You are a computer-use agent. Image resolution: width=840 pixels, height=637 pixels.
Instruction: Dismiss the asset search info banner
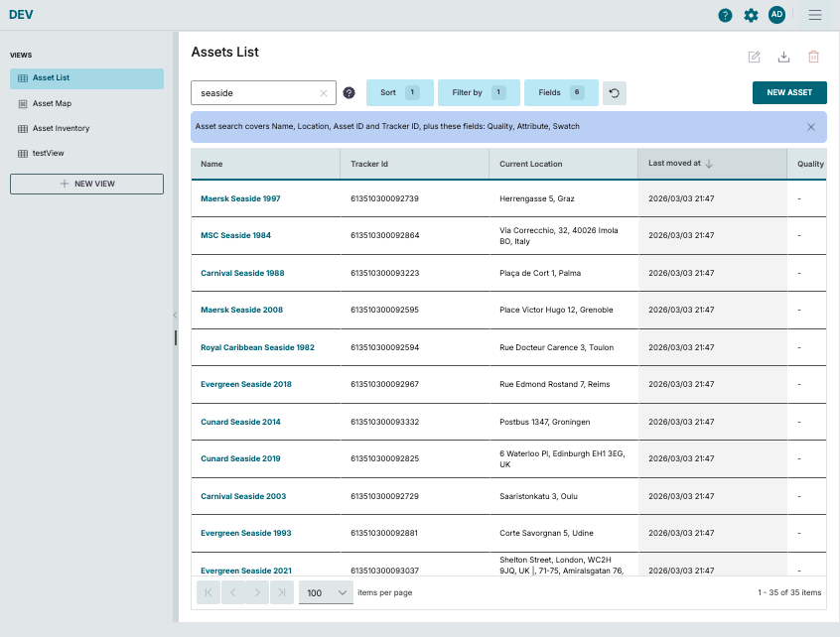[811, 127]
